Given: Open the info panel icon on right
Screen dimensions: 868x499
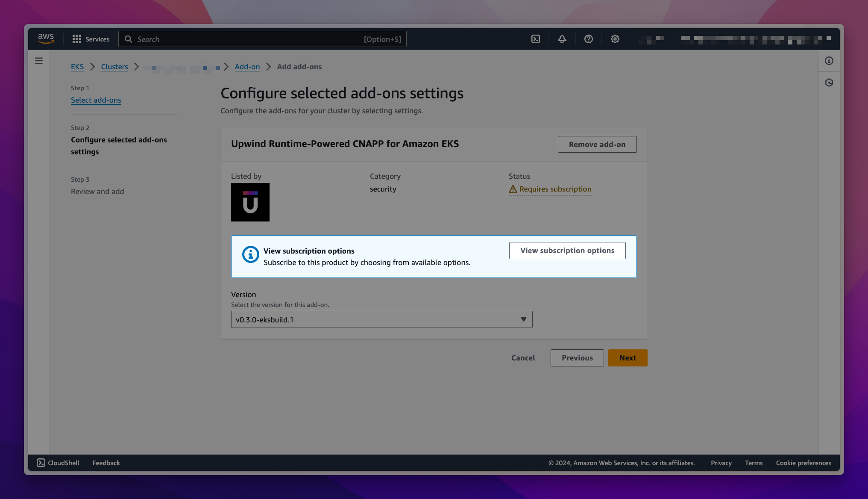Looking at the screenshot, I should (829, 61).
